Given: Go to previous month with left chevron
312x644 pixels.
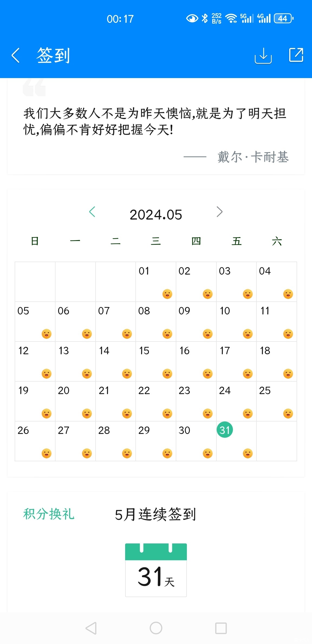Looking at the screenshot, I should coord(92,212).
